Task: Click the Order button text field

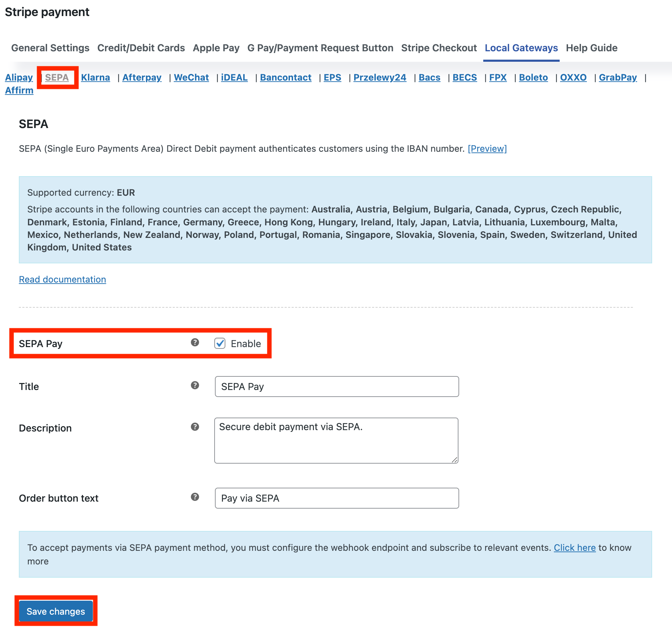Action: (x=336, y=498)
